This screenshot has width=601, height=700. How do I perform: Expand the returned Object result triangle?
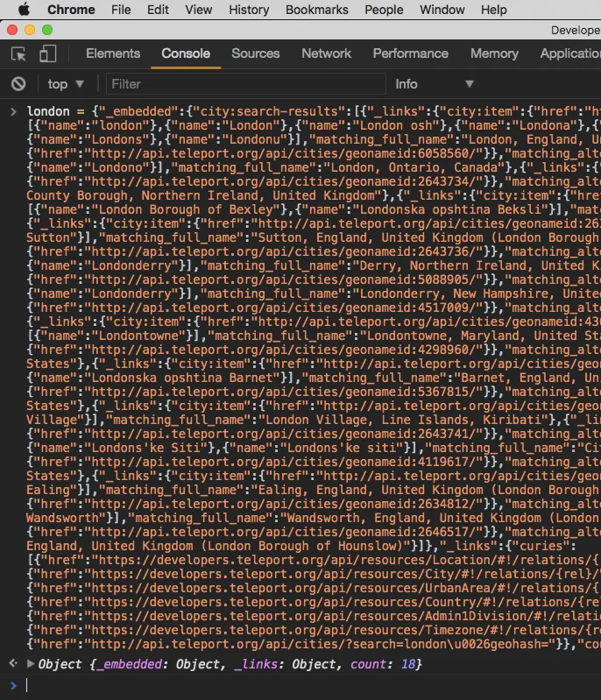pyautogui.click(x=31, y=664)
